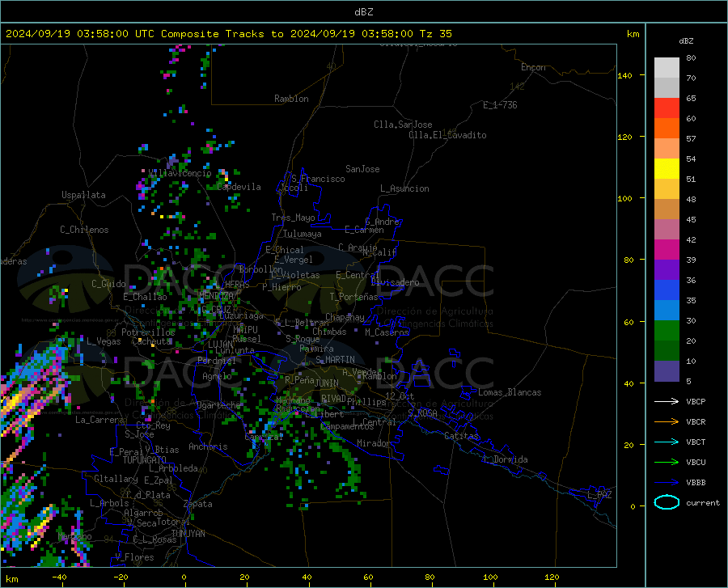The height and width of the screenshot is (588, 728).
Task: Click the Villavicencio label on map
Action: pos(180,173)
